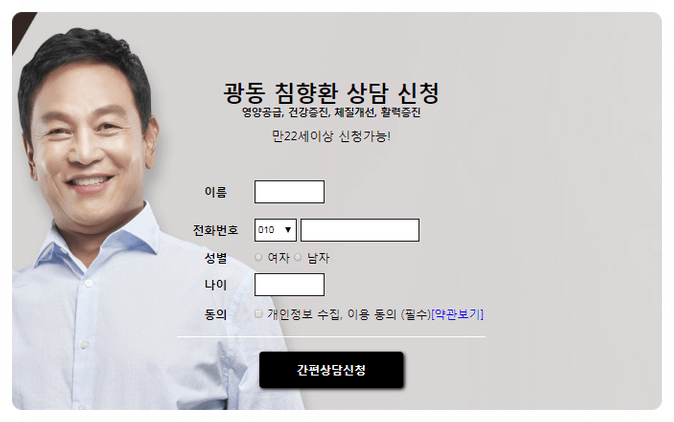Click the dark triangle in banner corner
The height and width of the screenshot is (422, 674).
(x=21, y=28)
